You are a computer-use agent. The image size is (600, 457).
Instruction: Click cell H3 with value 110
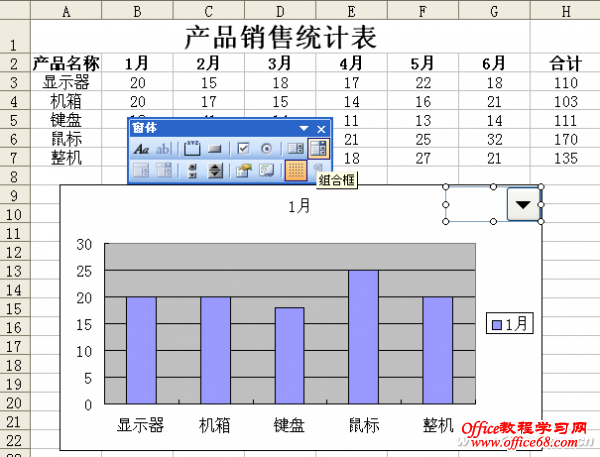565,82
